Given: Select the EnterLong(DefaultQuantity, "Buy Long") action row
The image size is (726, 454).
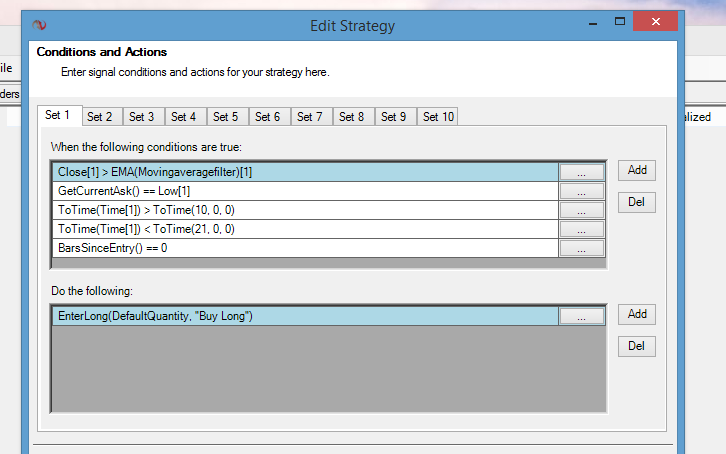Looking at the screenshot, I should point(300,316).
